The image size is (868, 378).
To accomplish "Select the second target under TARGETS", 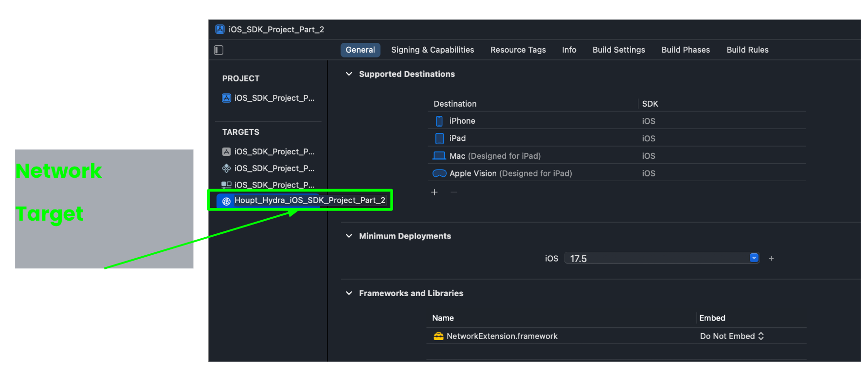I will click(x=269, y=168).
